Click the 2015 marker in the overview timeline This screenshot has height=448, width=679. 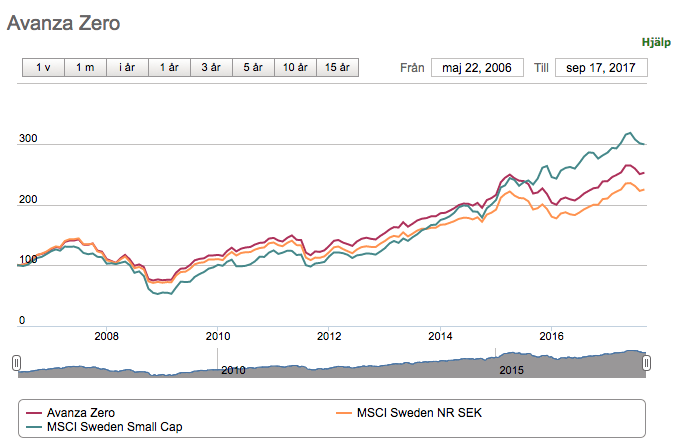click(x=511, y=370)
